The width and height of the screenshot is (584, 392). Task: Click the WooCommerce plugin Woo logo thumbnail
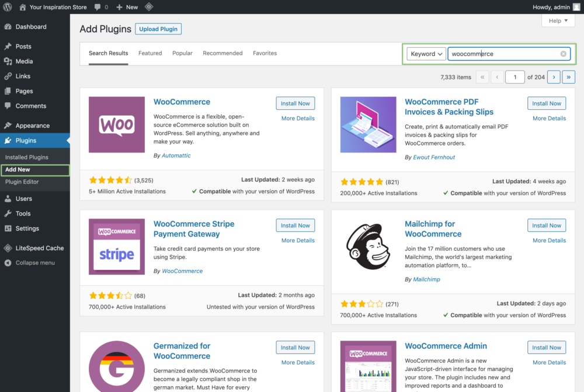click(117, 125)
